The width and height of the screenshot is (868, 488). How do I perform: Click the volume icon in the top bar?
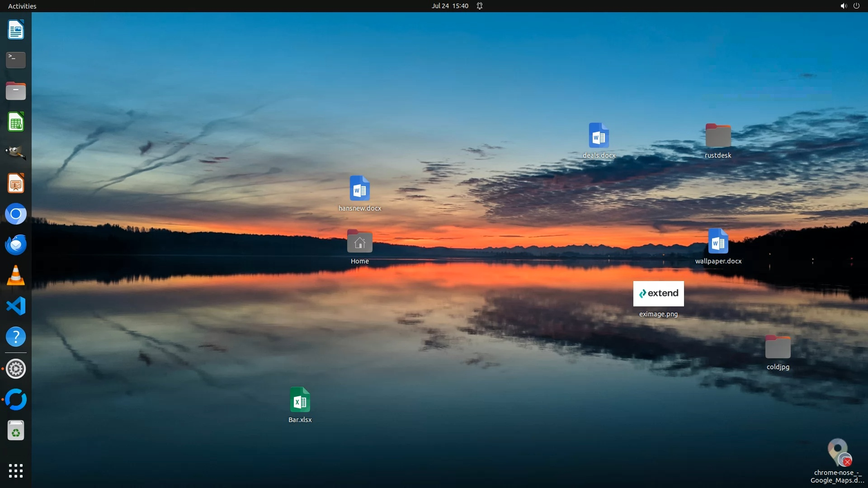click(843, 6)
